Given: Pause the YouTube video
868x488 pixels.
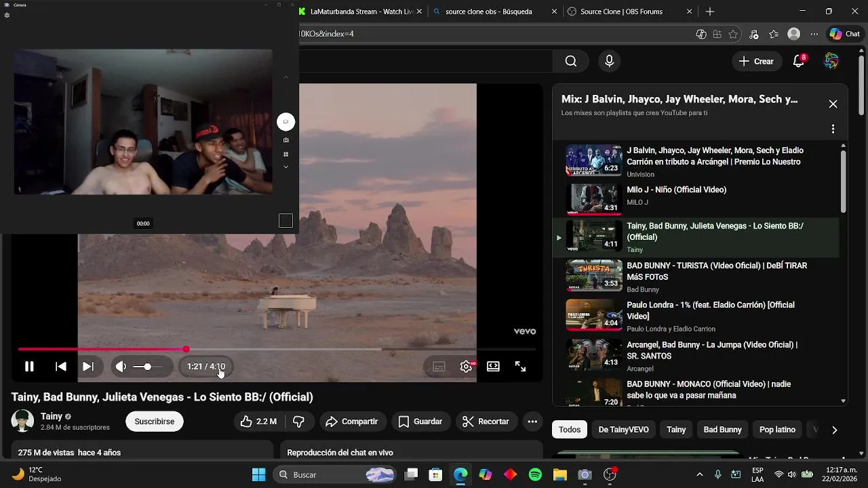Looking at the screenshot, I should pos(29,367).
